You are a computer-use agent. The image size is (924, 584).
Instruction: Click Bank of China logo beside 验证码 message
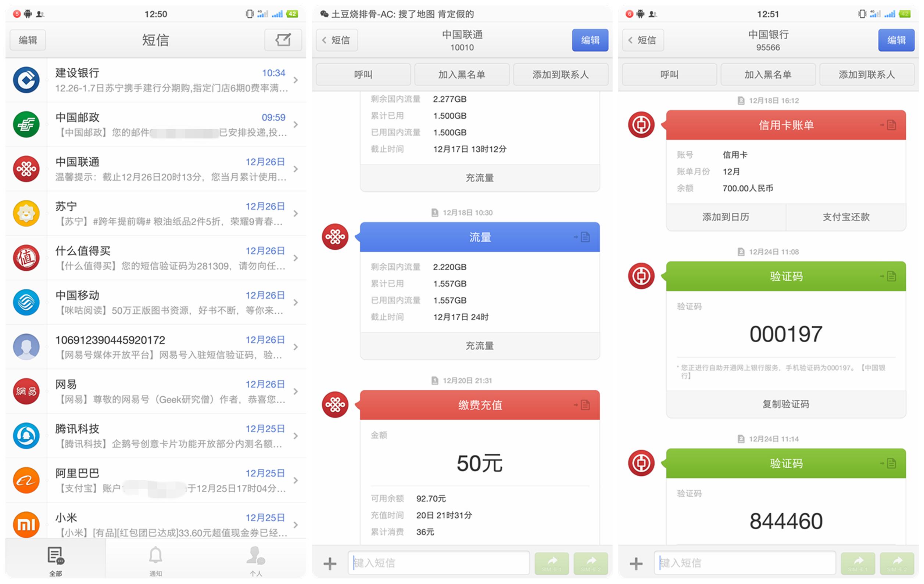642,277
